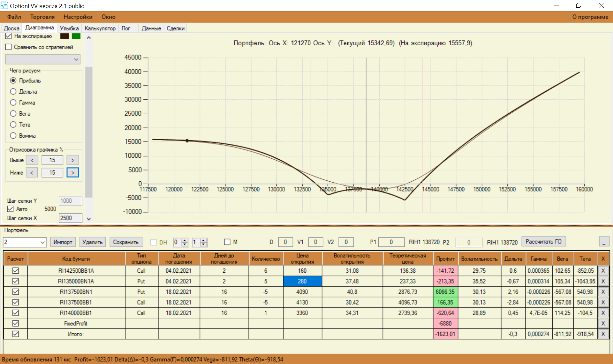The image size is (613, 364).
Task: Click X delete icon for RI142500BB1A row
Action: click(x=603, y=271)
